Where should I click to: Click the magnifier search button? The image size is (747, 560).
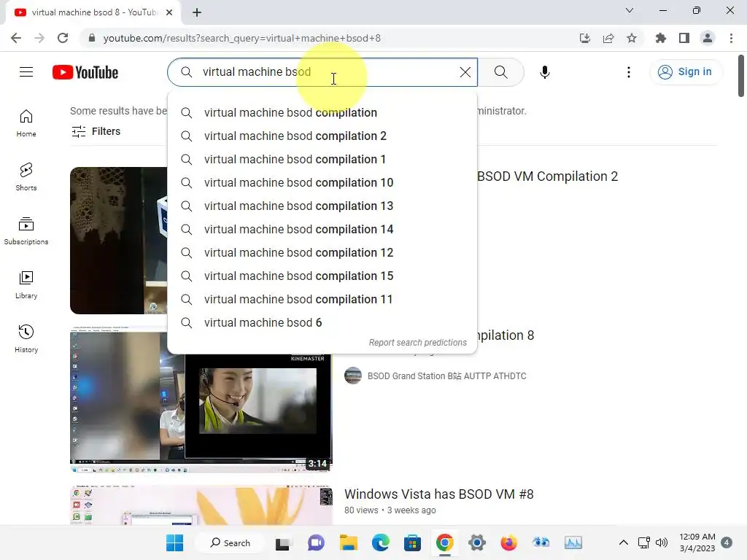[500, 72]
